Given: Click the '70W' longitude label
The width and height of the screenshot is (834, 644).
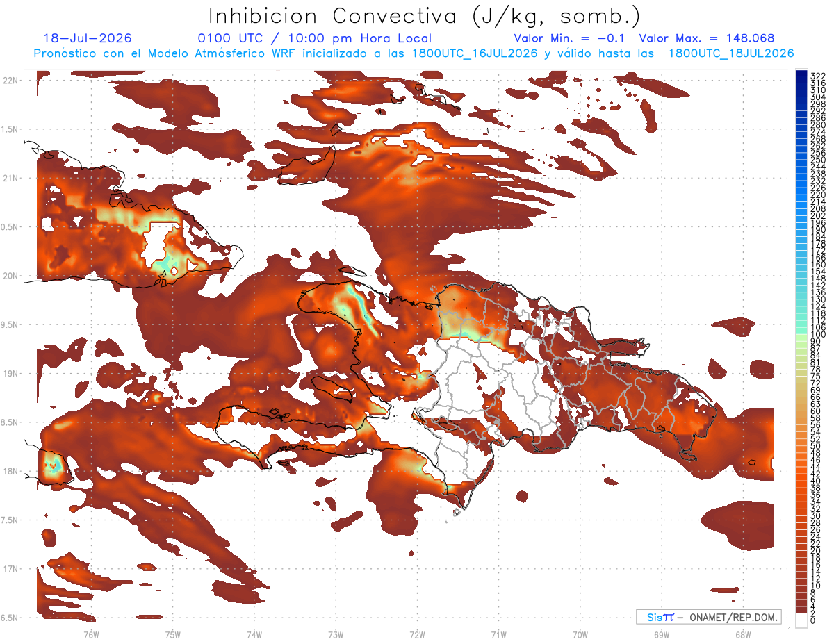Looking at the screenshot, I should coord(580,634).
